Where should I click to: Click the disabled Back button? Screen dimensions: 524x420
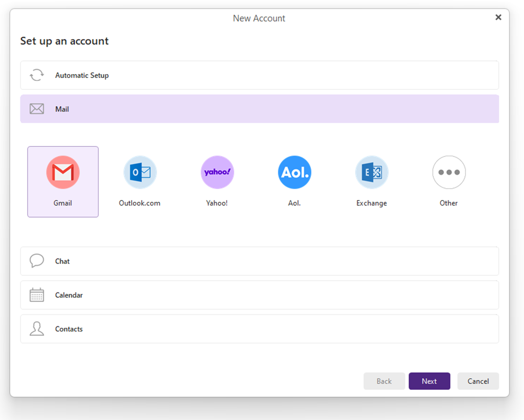click(384, 381)
